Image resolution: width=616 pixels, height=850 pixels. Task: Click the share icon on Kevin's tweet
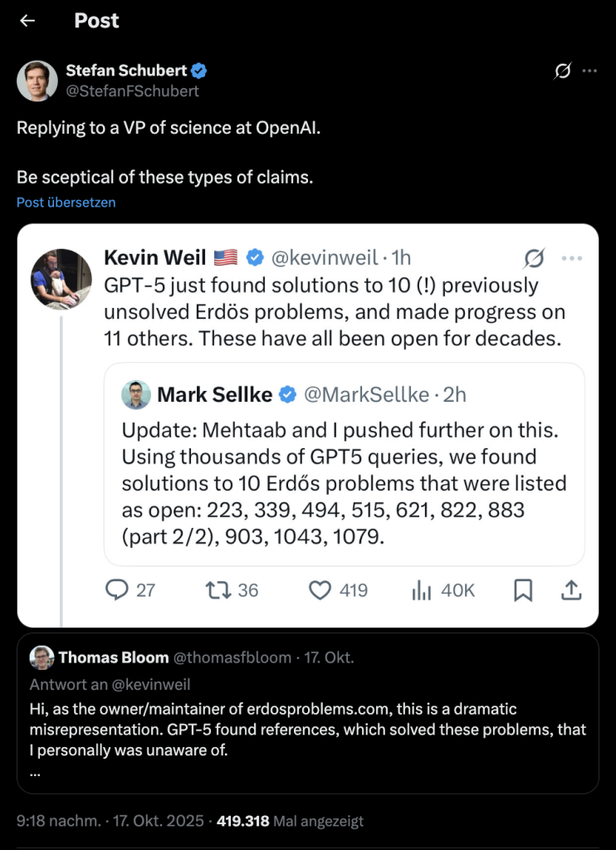pyautogui.click(x=571, y=590)
